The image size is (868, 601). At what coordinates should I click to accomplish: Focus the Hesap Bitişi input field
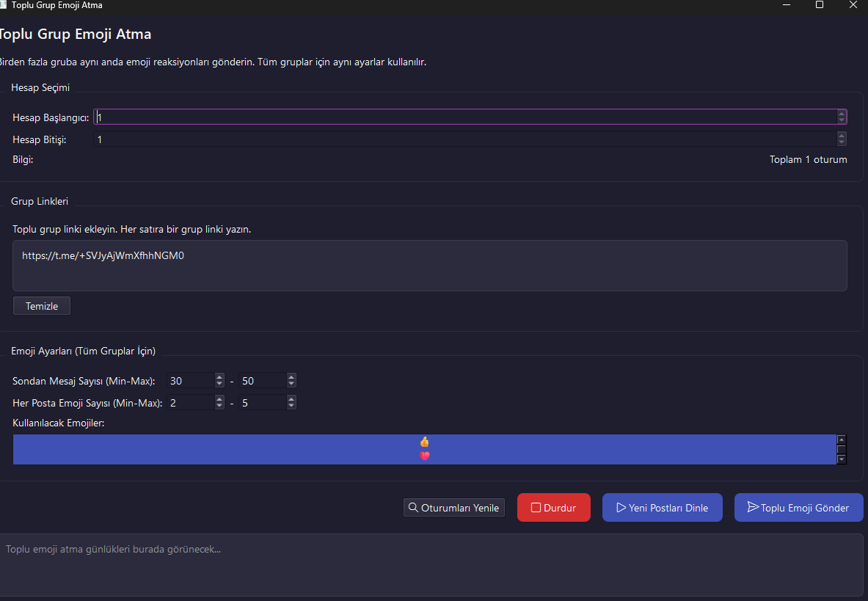[x=464, y=139]
